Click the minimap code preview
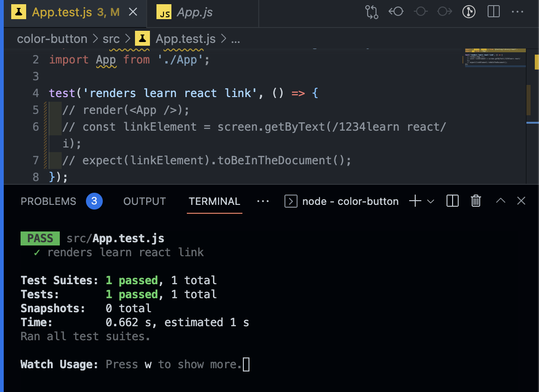 click(x=495, y=58)
